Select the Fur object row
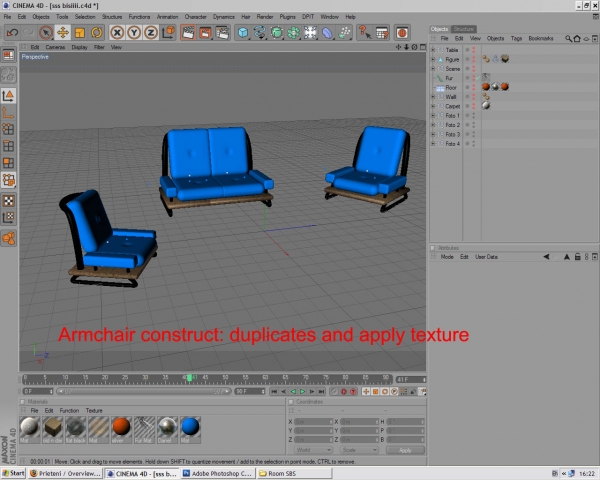The width and height of the screenshot is (600, 480). 449,78
